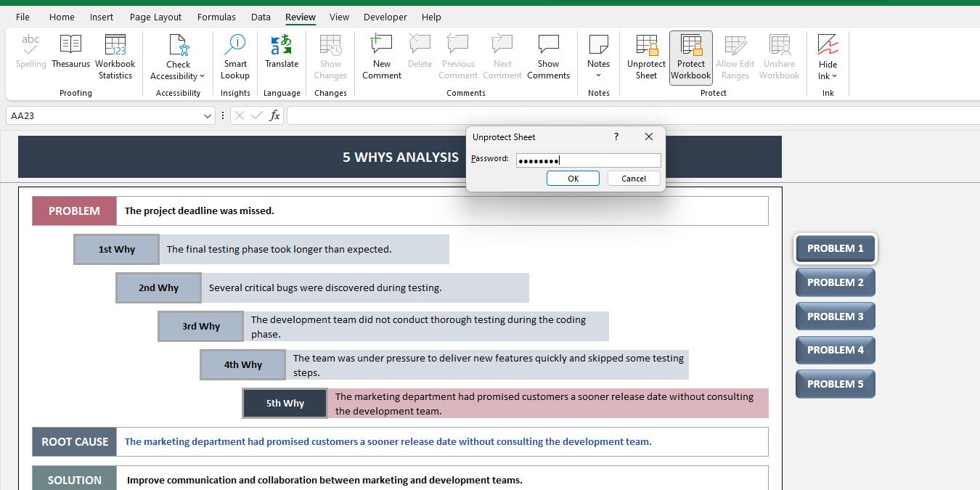
Task: Click the 3rd Why label
Action: coord(200,326)
